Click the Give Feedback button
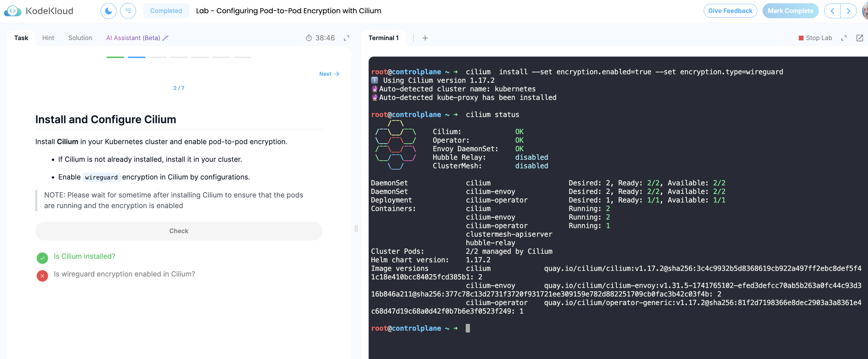This screenshot has height=359, width=868. pyautogui.click(x=730, y=11)
